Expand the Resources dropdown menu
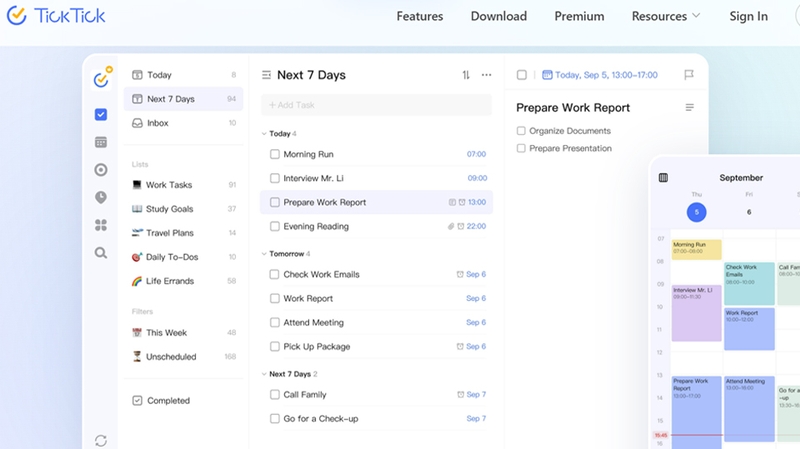 tap(666, 16)
